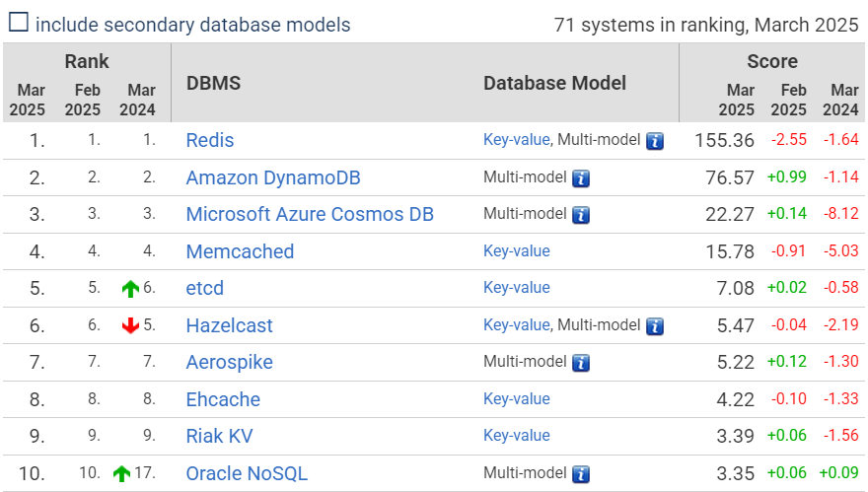
Task: Click the info icon in Redis row
Action: coord(655,141)
